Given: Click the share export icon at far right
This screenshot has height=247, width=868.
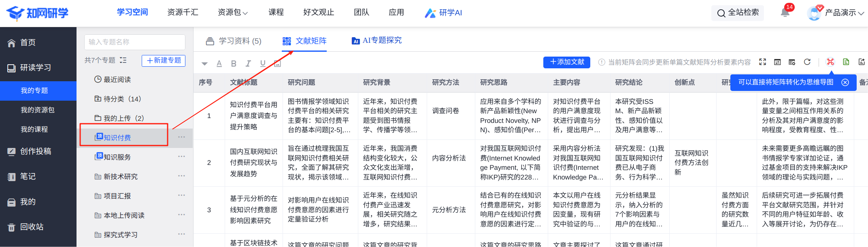Looking at the screenshot, I should pos(862,62).
